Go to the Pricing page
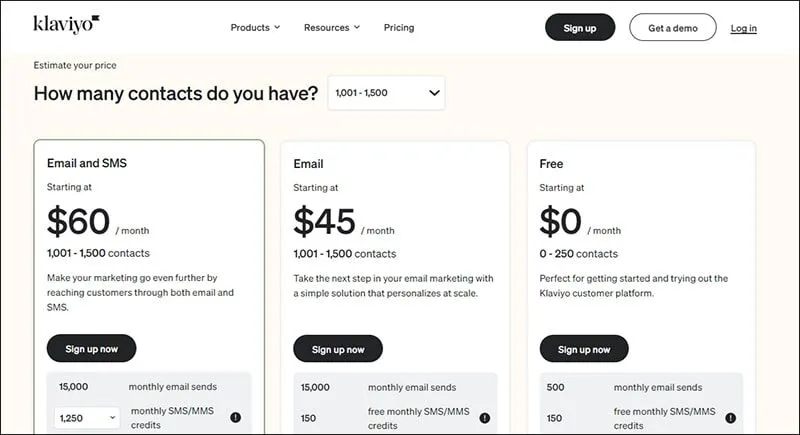The width and height of the screenshot is (800, 435). coord(398,28)
